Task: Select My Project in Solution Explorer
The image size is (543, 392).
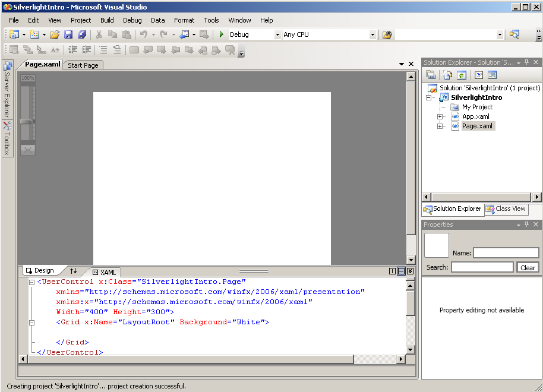Action: [477, 107]
